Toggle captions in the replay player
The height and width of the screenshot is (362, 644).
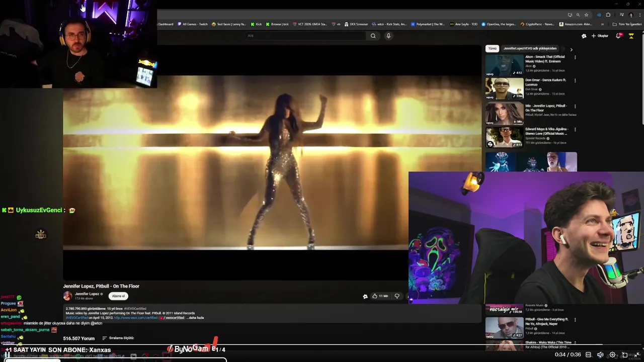(x=588, y=354)
